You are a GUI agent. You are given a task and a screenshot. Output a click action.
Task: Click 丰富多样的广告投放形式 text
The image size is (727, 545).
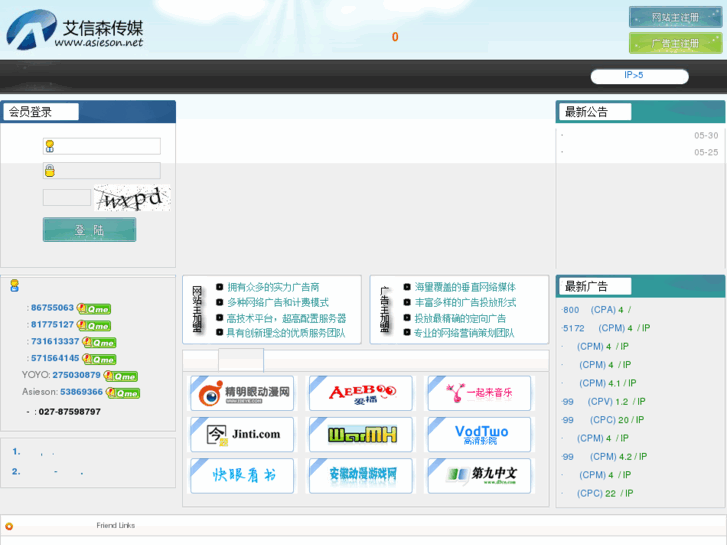click(465, 302)
